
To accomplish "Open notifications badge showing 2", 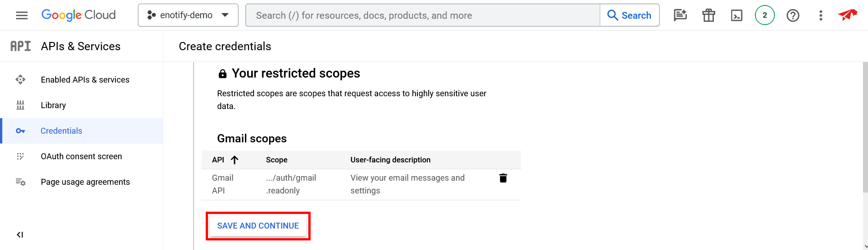I will click(765, 16).
